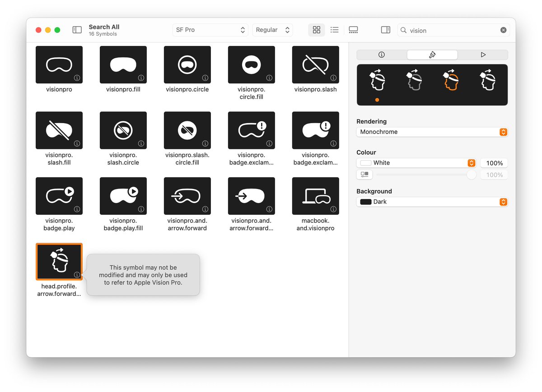Image resolution: width=542 pixels, height=392 pixels.
Task: Open the Rendering inspector tab
Action: (432, 55)
